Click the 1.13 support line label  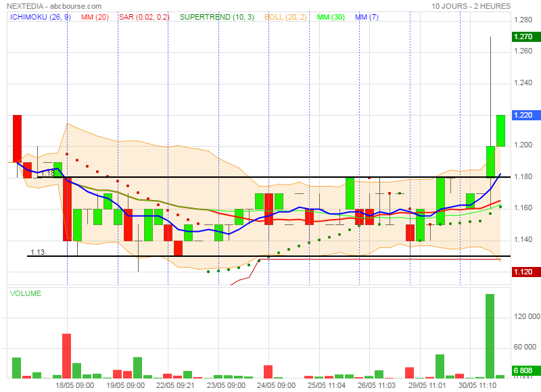point(38,252)
